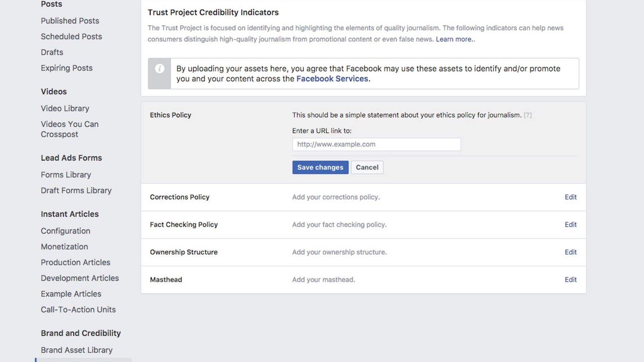
Task: Open Published Posts in sidebar
Action: click(x=70, y=21)
